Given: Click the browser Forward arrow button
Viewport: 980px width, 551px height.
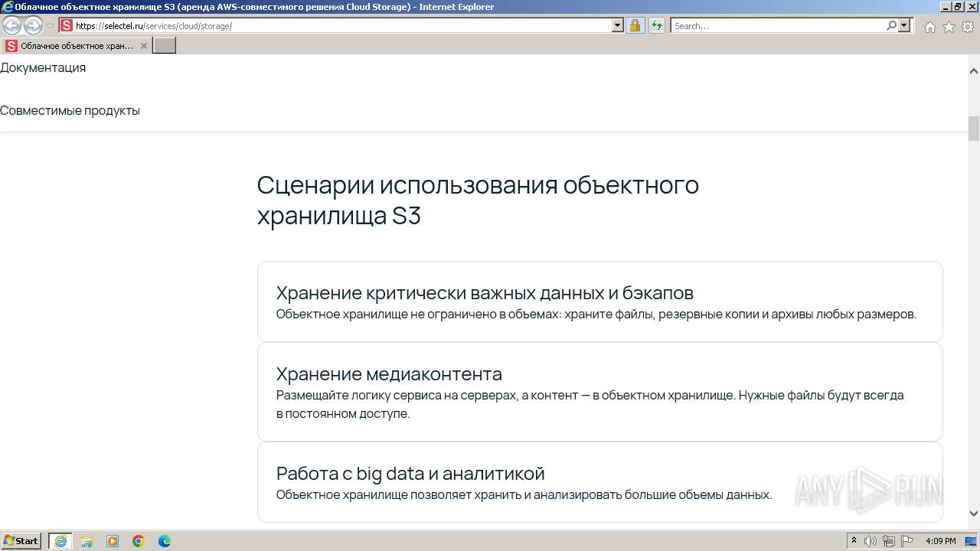Looking at the screenshot, I should (x=33, y=26).
